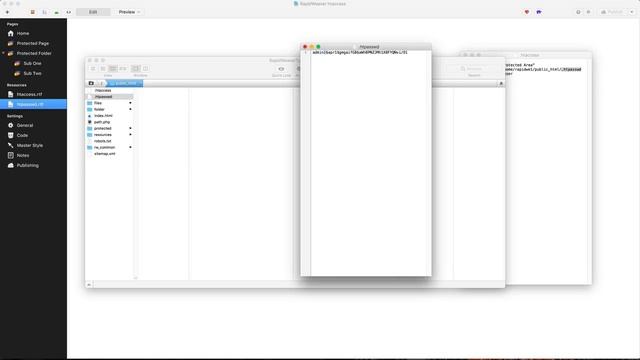Open the Home page in sidebar

pos(23,33)
